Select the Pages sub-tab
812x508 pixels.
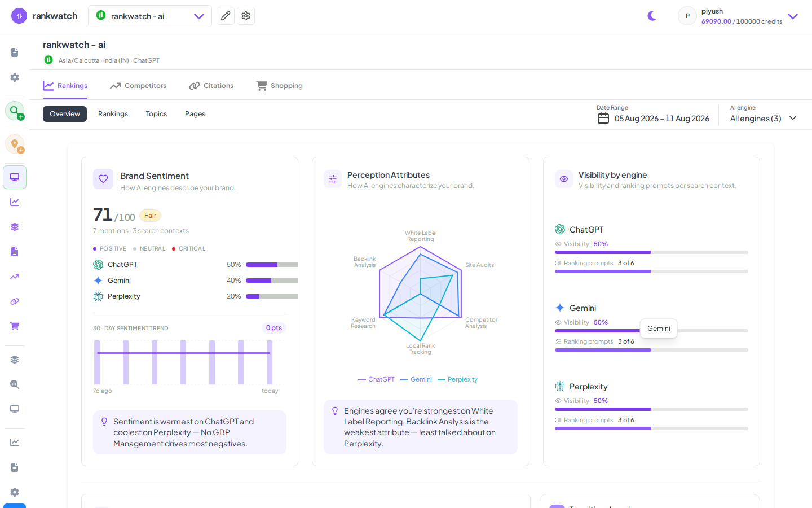195,114
